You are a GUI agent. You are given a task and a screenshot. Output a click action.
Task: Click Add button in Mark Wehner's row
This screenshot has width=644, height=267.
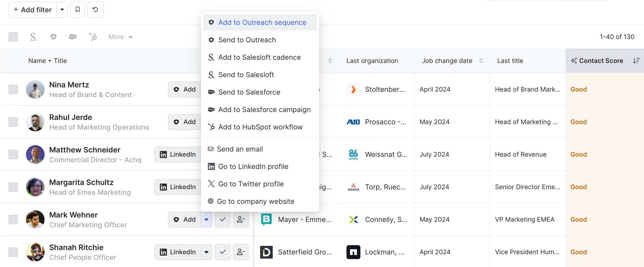pyautogui.click(x=185, y=219)
